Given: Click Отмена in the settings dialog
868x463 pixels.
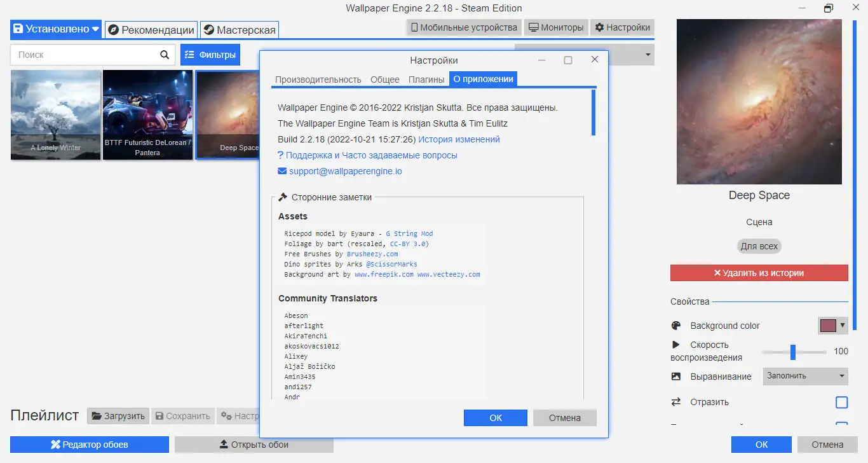Looking at the screenshot, I should point(565,418).
